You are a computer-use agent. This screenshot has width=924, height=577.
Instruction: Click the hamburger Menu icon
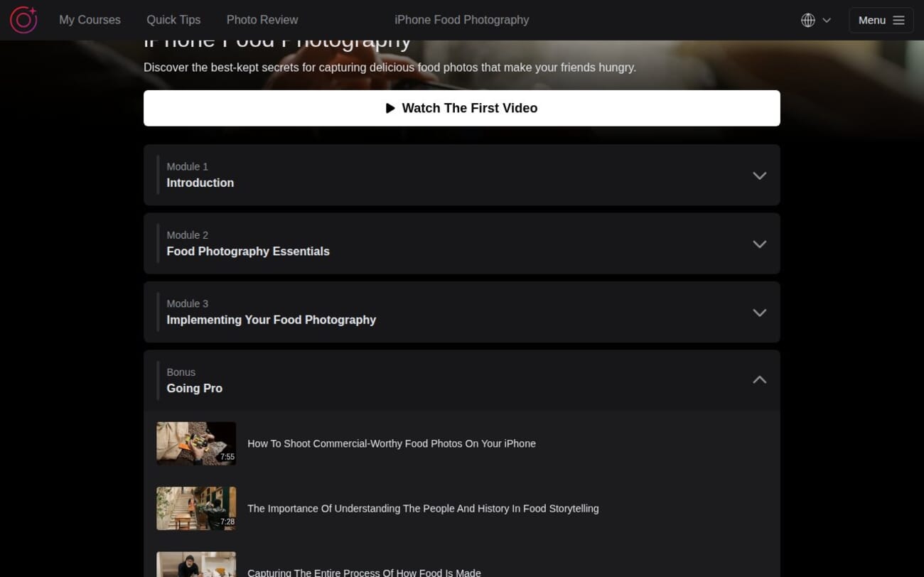tap(898, 20)
